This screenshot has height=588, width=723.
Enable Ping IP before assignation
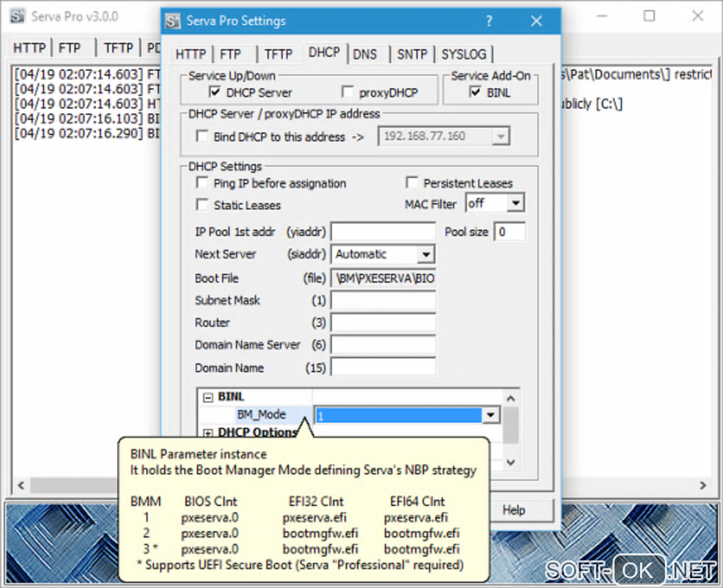click(x=202, y=183)
